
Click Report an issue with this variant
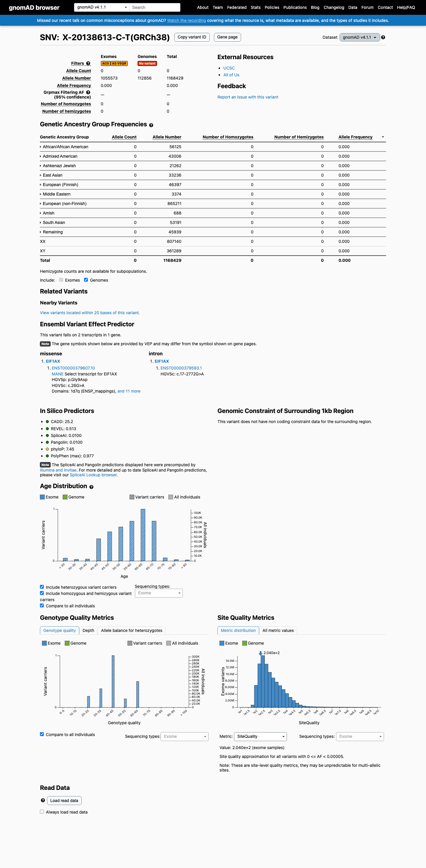tap(248, 97)
